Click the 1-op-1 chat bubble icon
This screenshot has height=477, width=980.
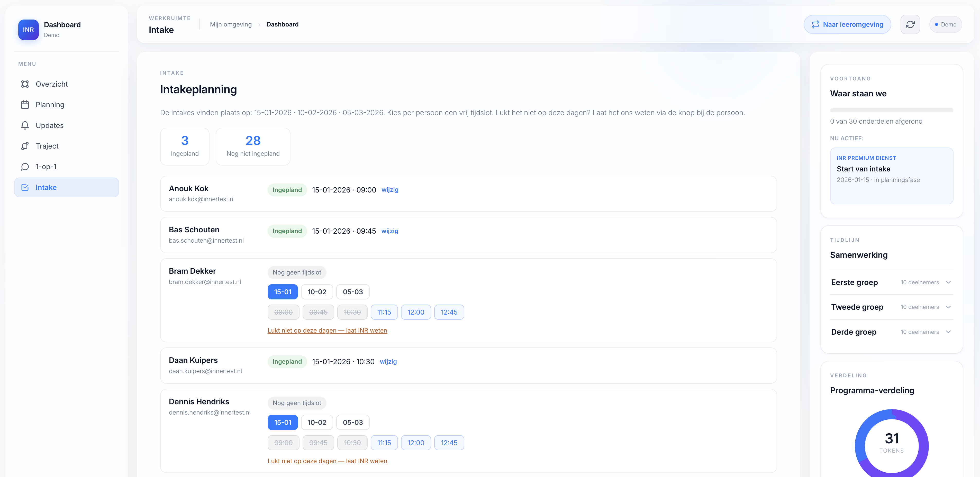(x=25, y=167)
